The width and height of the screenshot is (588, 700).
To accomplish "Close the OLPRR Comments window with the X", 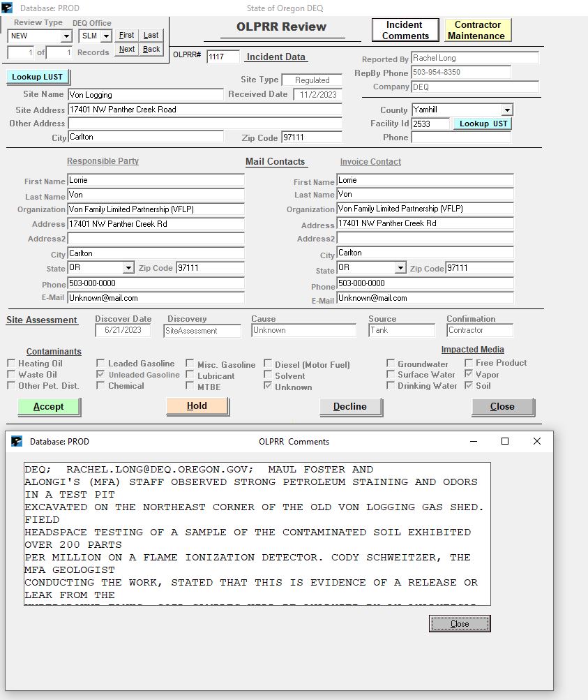I will coord(536,441).
